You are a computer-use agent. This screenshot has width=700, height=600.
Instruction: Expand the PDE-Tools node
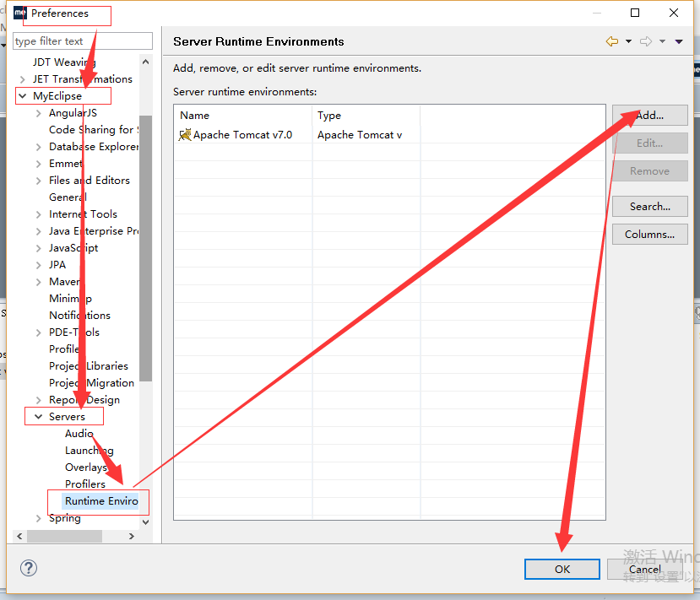point(38,332)
